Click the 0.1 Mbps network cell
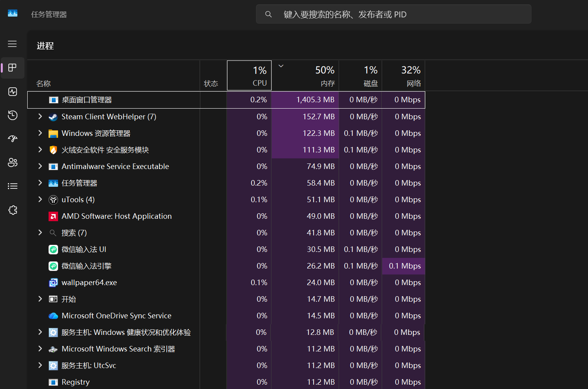The image size is (588, 389). click(404, 266)
